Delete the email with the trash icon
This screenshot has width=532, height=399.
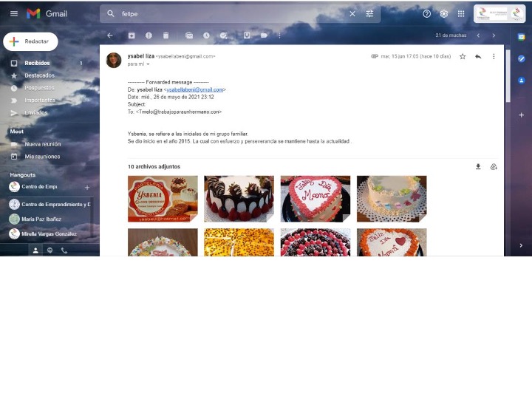pos(166,35)
